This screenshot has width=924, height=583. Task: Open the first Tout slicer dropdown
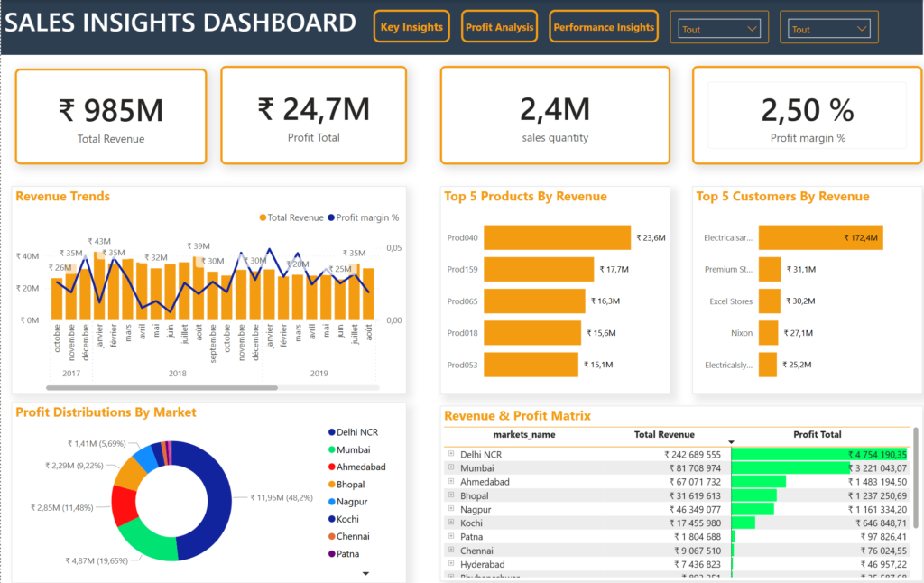click(x=719, y=29)
